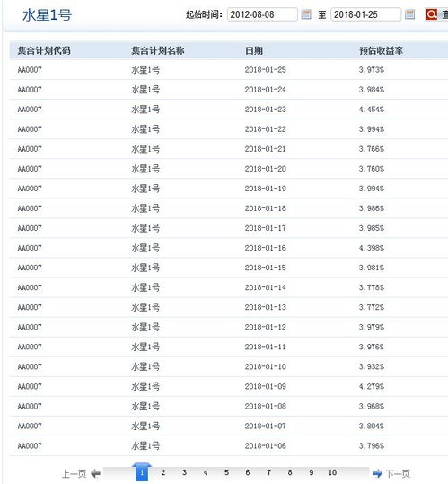Select date cell 2018-01-14
Screen dimensions: 448x484
click(266, 287)
